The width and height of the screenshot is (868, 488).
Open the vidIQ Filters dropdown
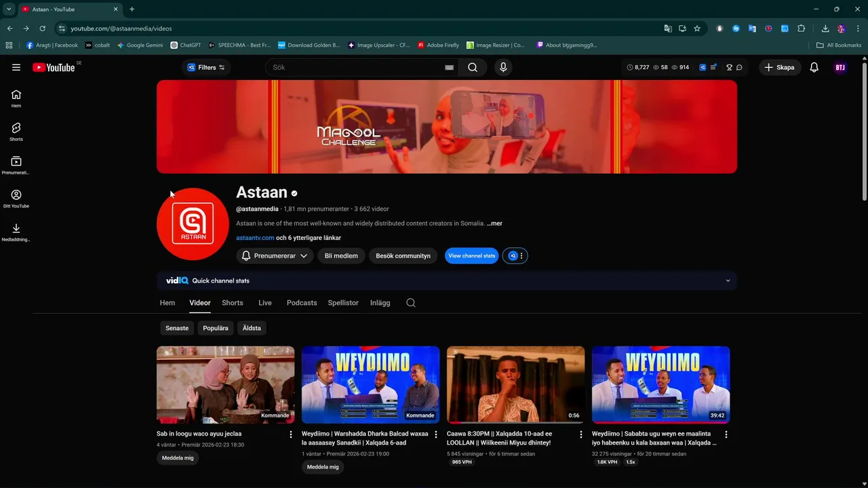tap(206, 67)
